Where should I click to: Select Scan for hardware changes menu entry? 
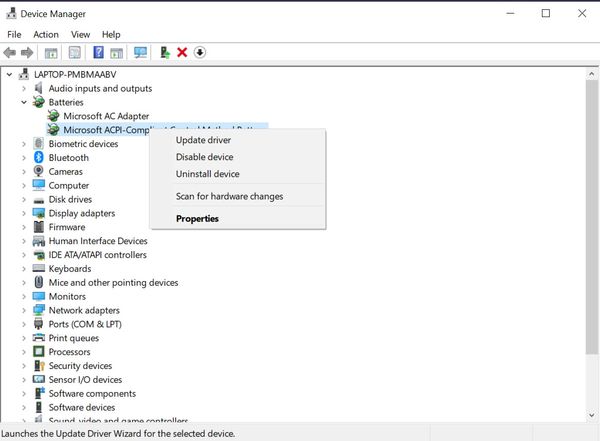point(238,196)
